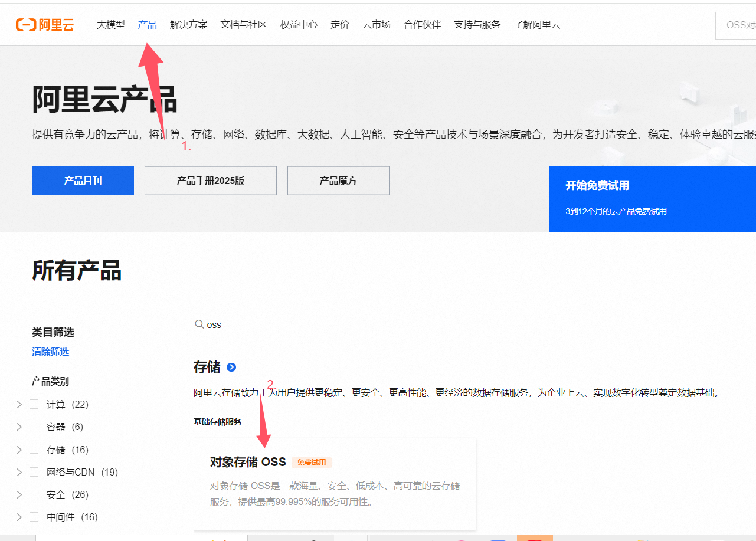Click the 产品月刊 button
This screenshot has width=756, height=541.
click(83, 181)
